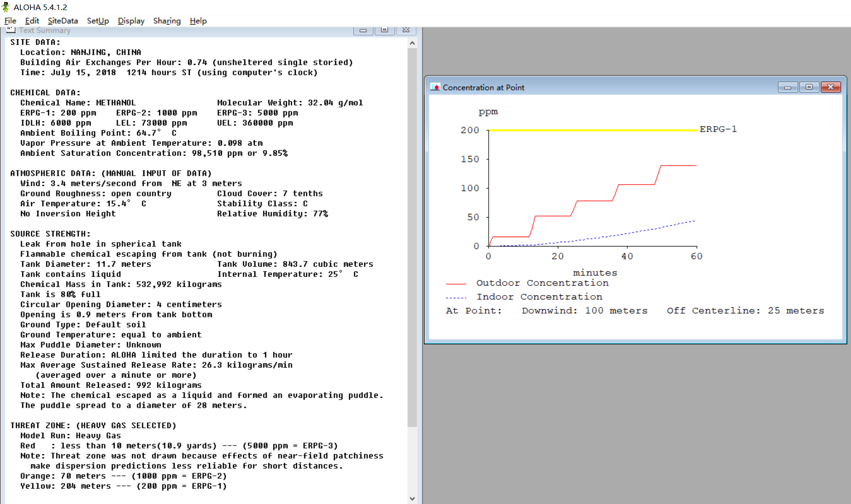Screen dimensions: 851x504
Task: Click the ALOHA application icon in title bar
Action: [6, 7]
